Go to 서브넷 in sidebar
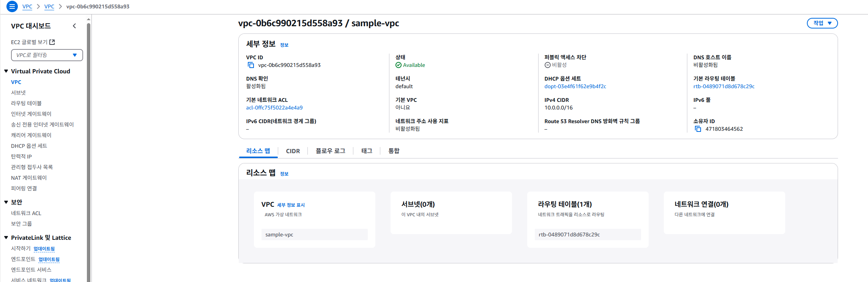Screen dimensions: 868x282 pos(18,93)
